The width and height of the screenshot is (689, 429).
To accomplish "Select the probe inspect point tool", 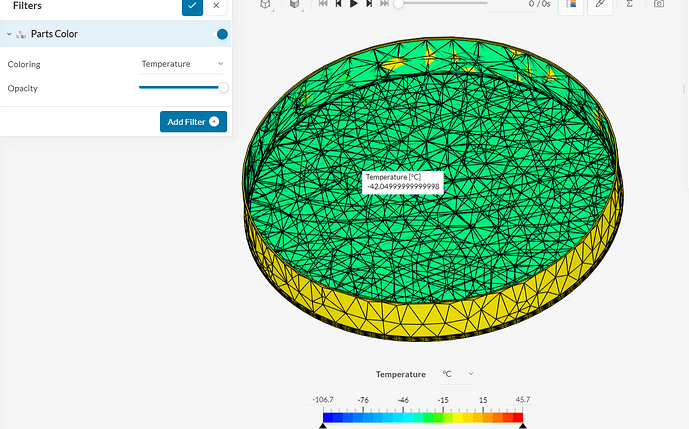I will tap(600, 5).
